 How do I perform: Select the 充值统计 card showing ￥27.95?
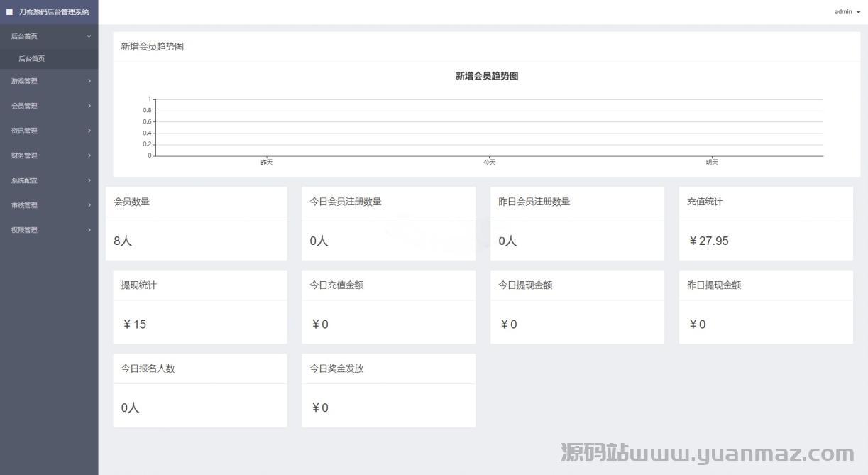[766, 223]
